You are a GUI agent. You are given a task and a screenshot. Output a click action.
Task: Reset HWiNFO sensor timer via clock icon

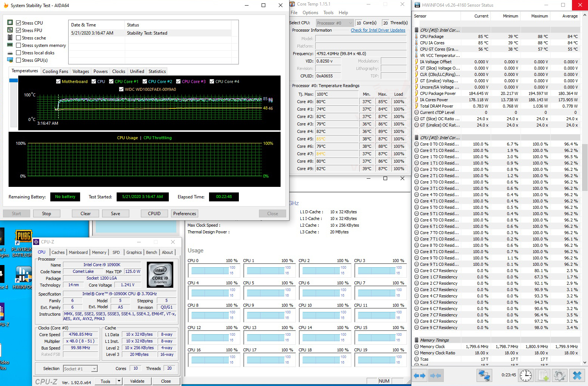(x=526, y=376)
